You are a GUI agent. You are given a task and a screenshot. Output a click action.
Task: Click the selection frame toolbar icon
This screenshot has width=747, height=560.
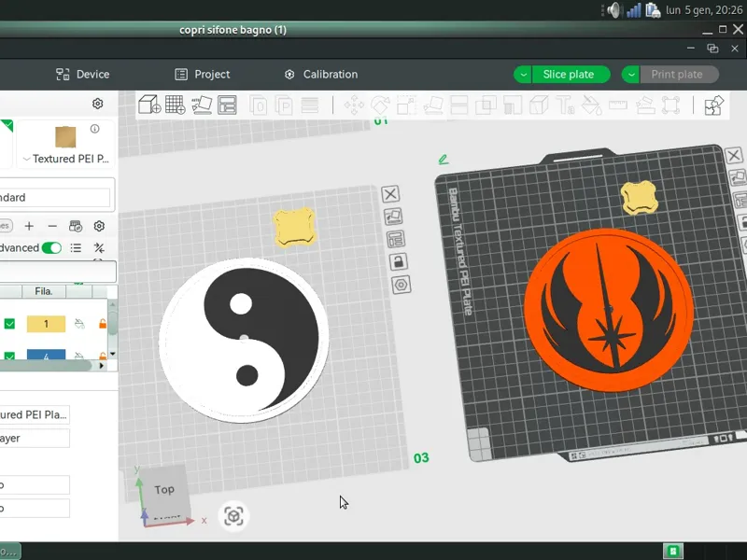click(670, 105)
